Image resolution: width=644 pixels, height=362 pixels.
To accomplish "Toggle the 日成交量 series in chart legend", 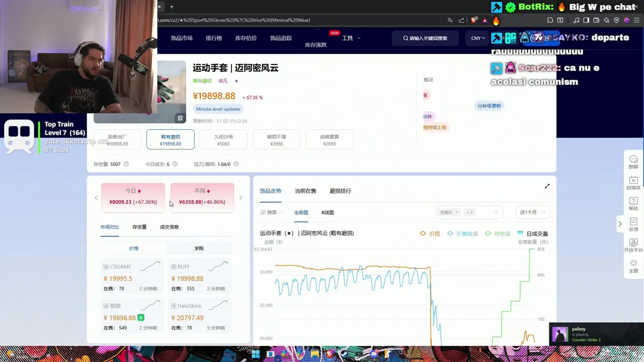I will pos(533,234).
